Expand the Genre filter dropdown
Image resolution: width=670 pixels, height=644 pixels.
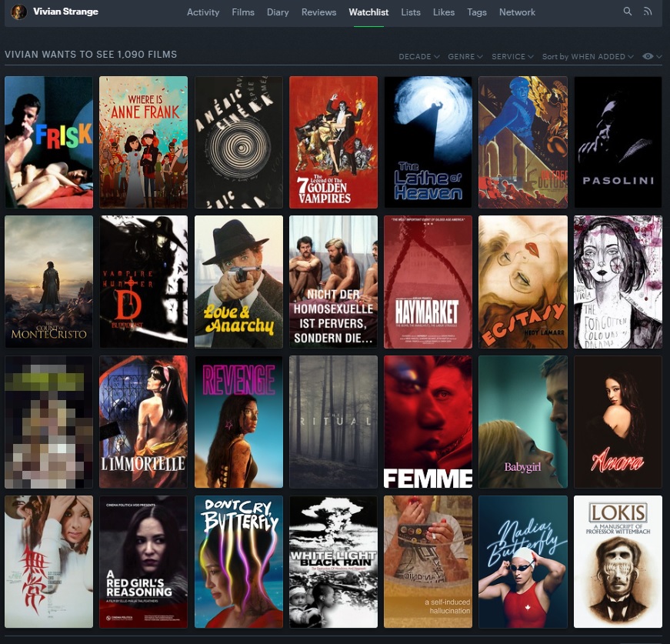(465, 56)
